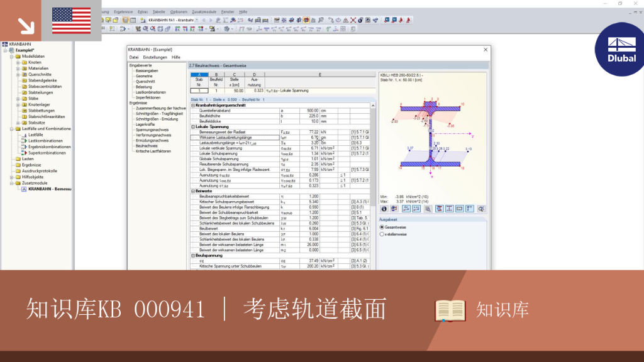Image resolution: width=644 pixels, height=362 pixels.
Task: Select Spannungsnachweis in the results tree
Action: coord(152,129)
